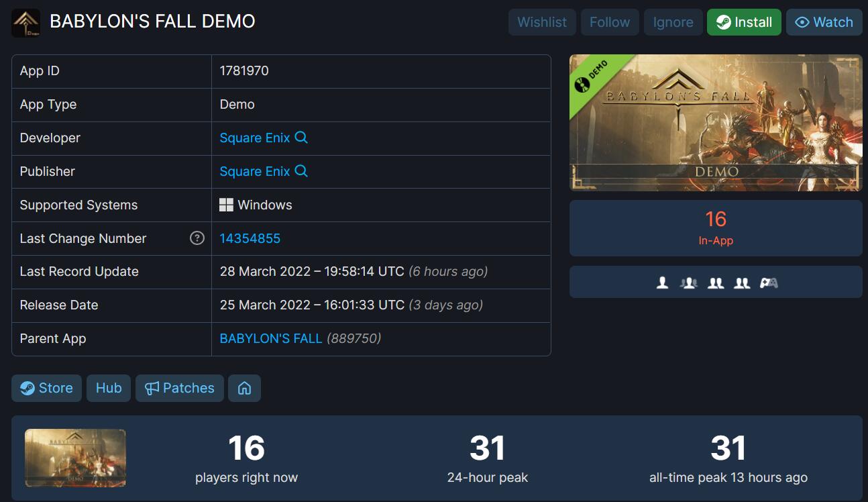Click the small demo thumbnail beside player count
This screenshot has height=502, width=868.
point(75,458)
